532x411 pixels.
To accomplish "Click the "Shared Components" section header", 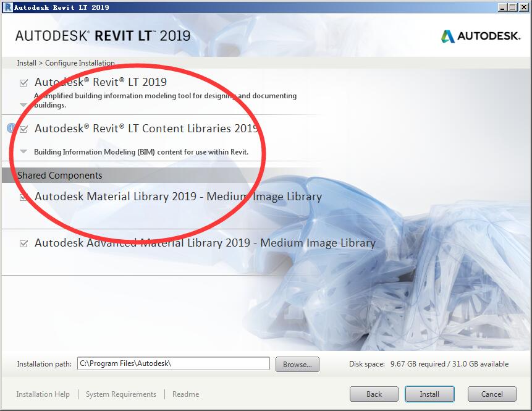I will coord(60,175).
